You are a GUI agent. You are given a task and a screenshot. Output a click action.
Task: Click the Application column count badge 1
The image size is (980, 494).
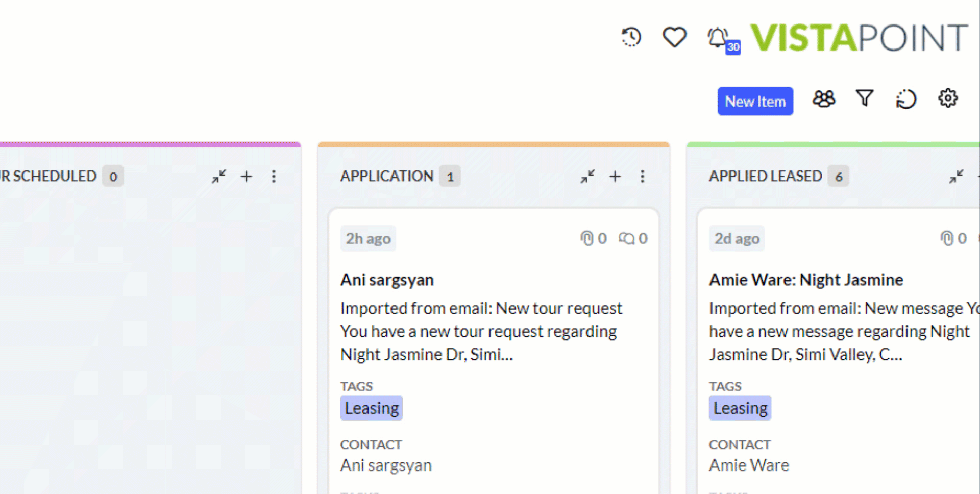click(450, 176)
